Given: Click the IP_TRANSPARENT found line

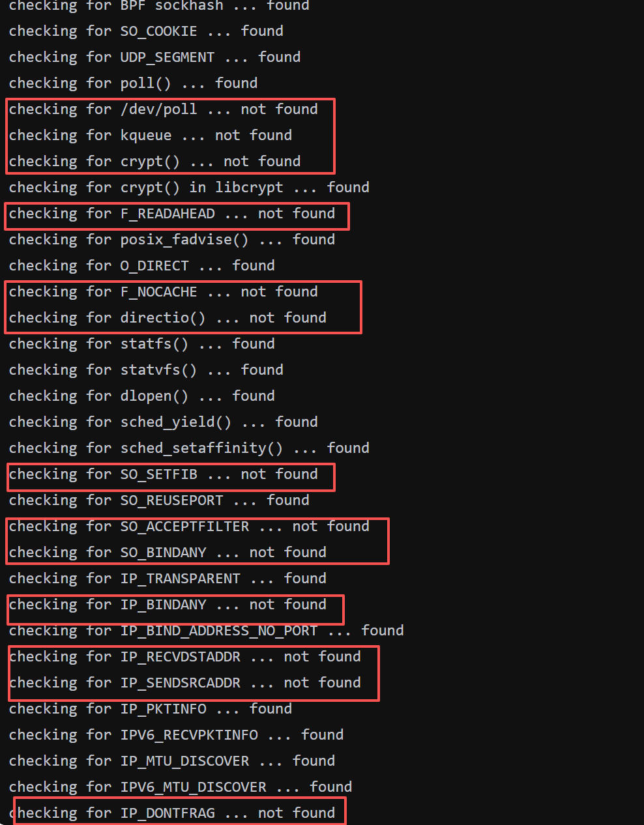Looking at the screenshot, I should click(168, 579).
